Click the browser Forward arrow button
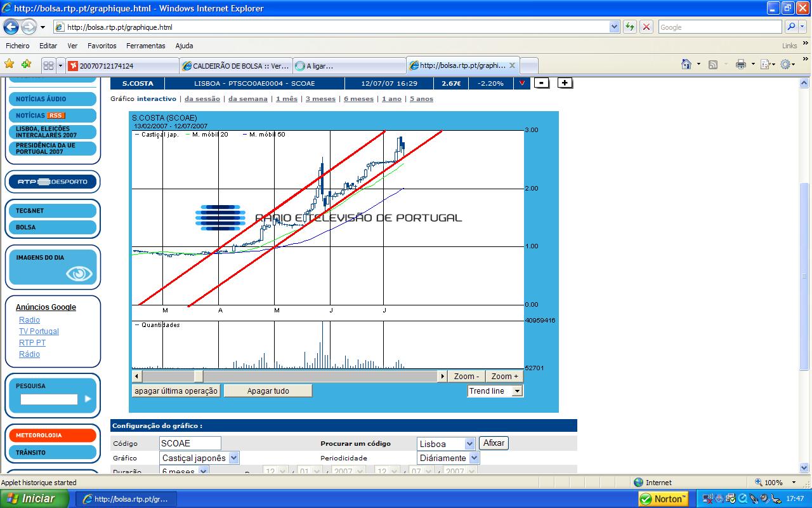 pyautogui.click(x=29, y=27)
